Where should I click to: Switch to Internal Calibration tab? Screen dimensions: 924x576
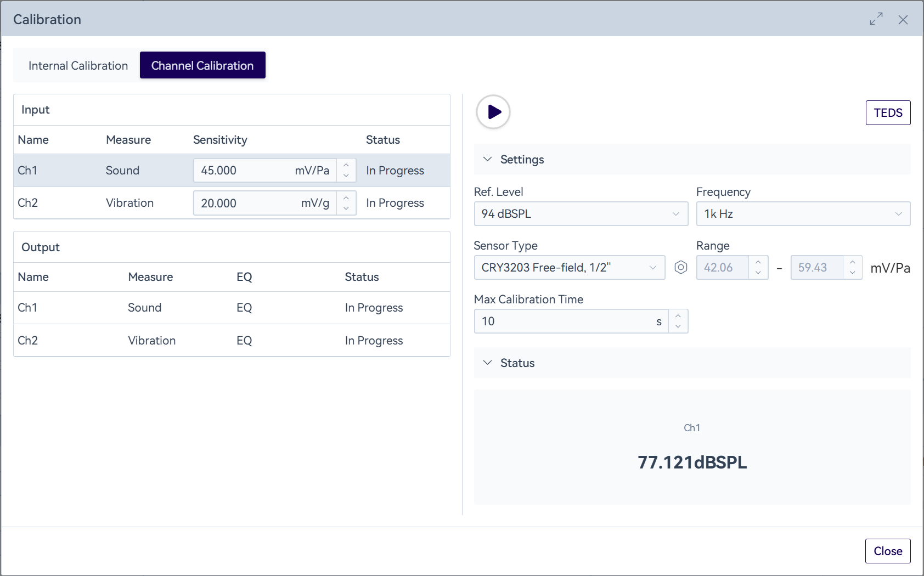pyautogui.click(x=78, y=66)
